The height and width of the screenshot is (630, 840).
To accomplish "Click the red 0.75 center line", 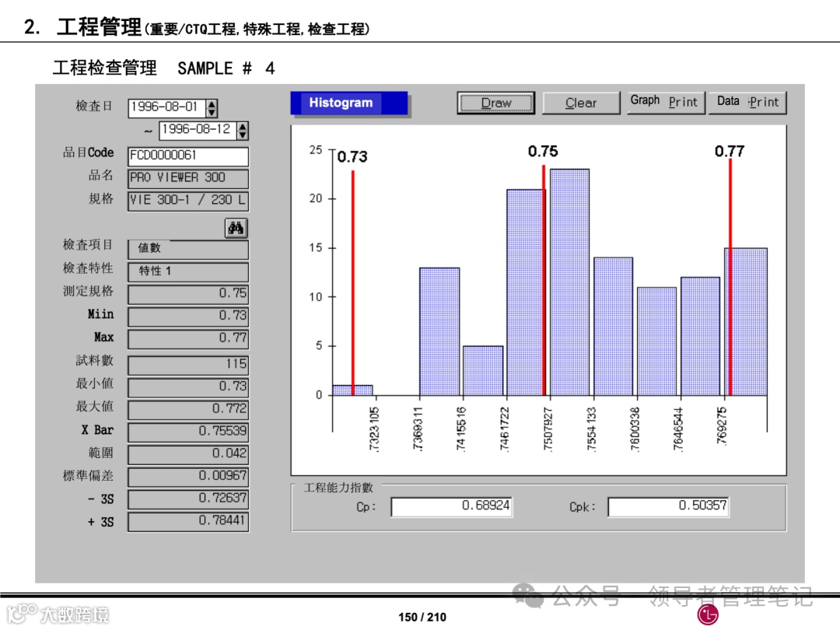I will (x=544, y=280).
